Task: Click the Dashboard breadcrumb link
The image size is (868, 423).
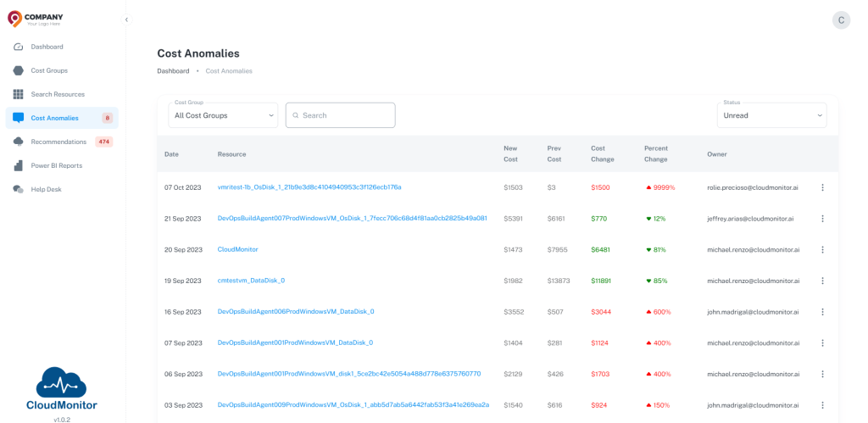Action: (173, 71)
